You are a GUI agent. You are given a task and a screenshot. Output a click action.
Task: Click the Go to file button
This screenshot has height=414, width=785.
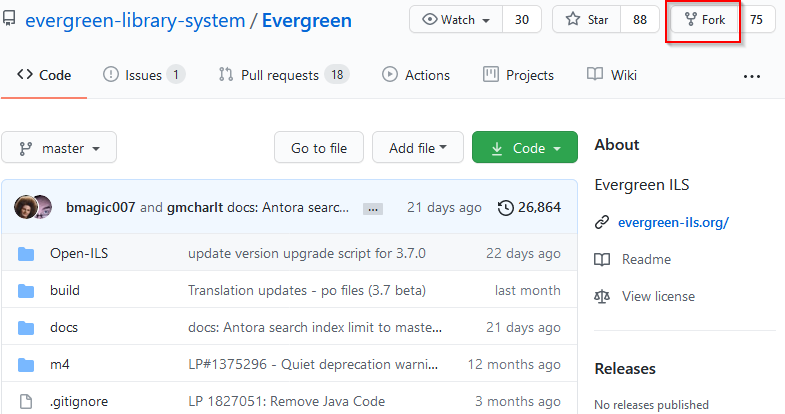[x=319, y=148]
